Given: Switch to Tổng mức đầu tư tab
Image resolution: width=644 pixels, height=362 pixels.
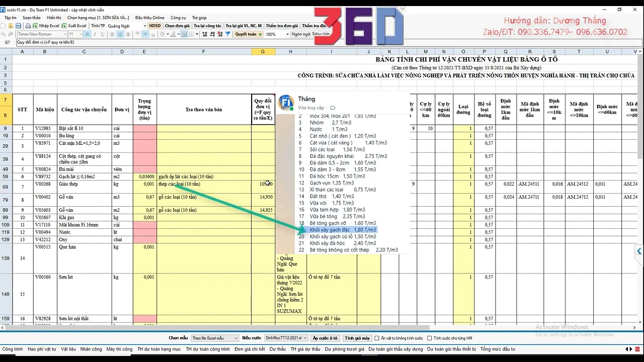Looking at the screenshot, I should point(498,349).
